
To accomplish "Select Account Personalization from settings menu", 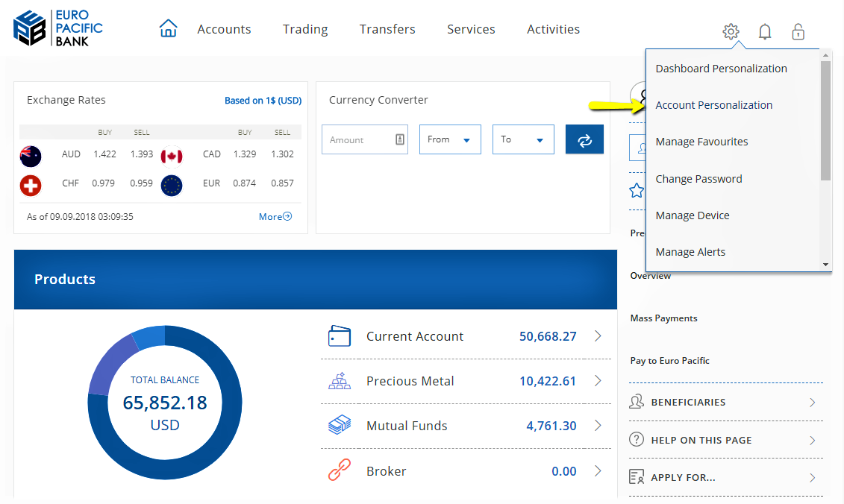I will (713, 105).
